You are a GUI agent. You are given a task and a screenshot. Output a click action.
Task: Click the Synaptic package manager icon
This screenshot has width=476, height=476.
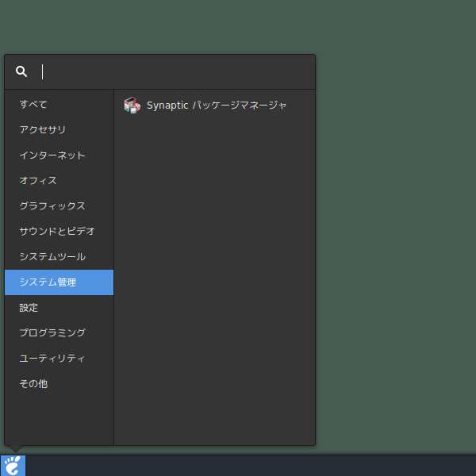pyautogui.click(x=132, y=105)
